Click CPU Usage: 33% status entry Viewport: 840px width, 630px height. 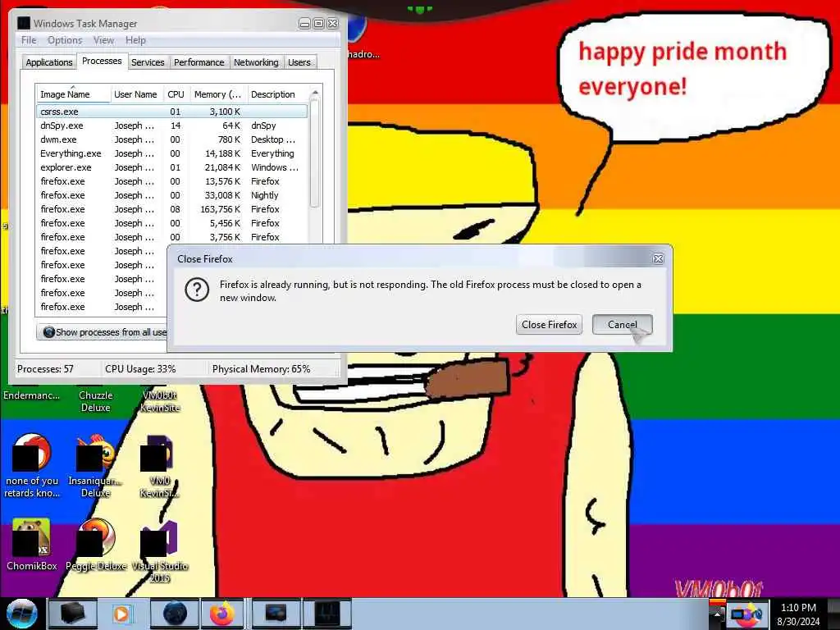(x=140, y=369)
